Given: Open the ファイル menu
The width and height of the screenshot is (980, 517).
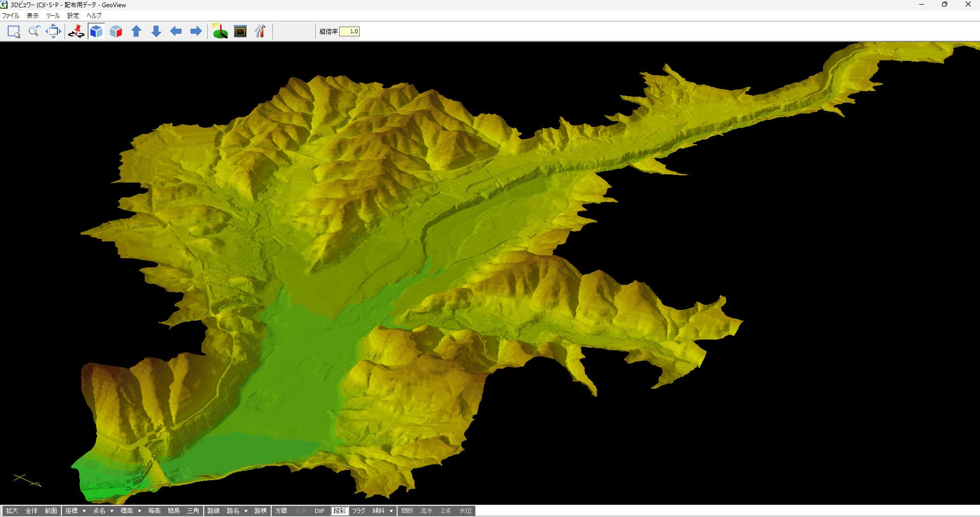Looking at the screenshot, I should click(x=10, y=16).
